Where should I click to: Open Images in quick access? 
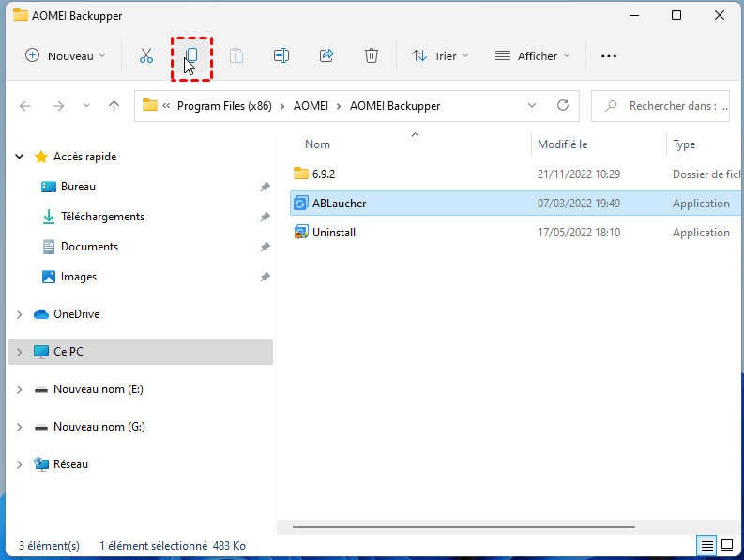click(79, 277)
